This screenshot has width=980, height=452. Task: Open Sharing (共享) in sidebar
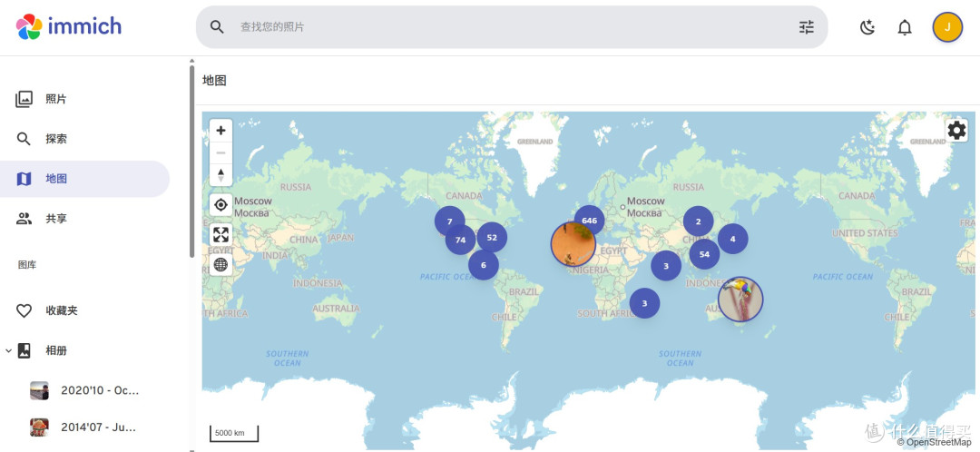point(85,219)
